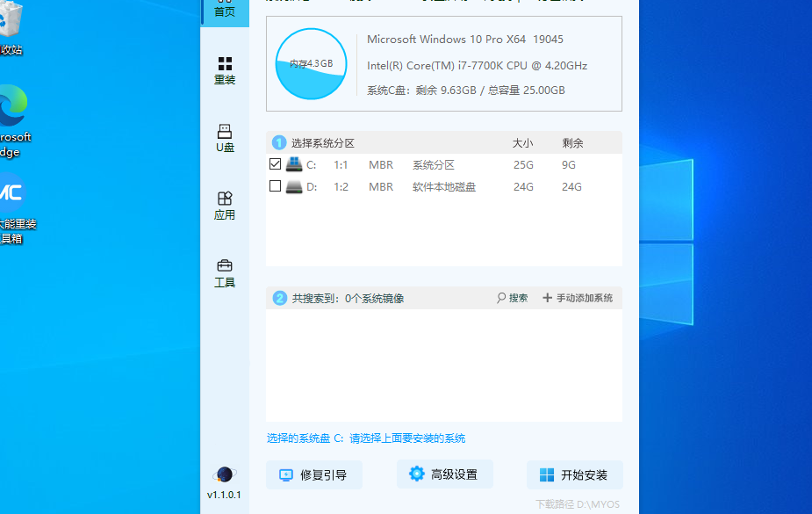Click the 下载路径 D:\MYOS text
Image resolution: width=812 pixels, height=514 pixels.
[x=578, y=504]
